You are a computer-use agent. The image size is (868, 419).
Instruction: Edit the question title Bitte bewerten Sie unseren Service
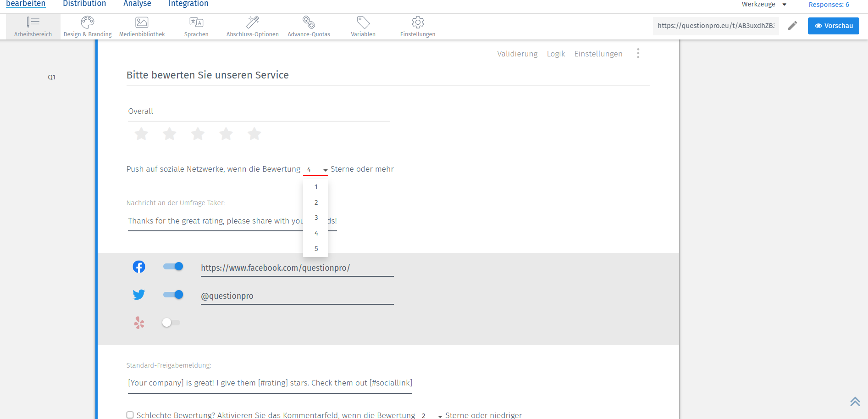tap(208, 75)
